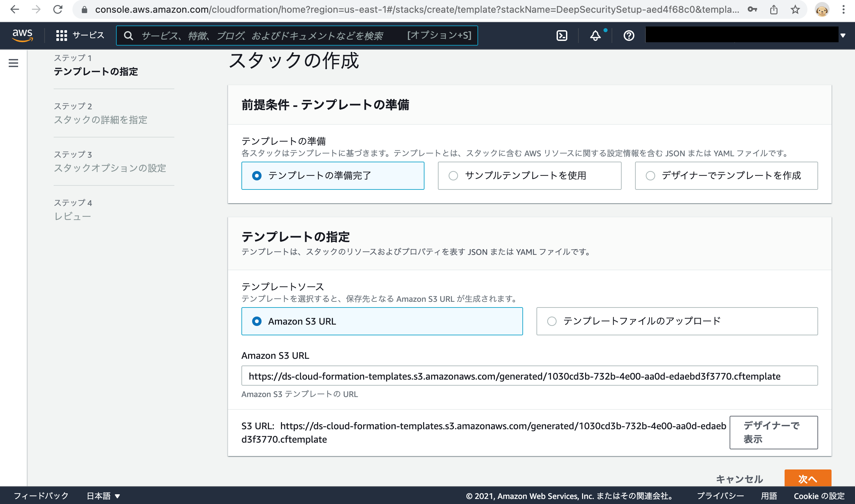855x504 pixels.
Task: Open Cookie の設定 in footer
Action: 819,496
